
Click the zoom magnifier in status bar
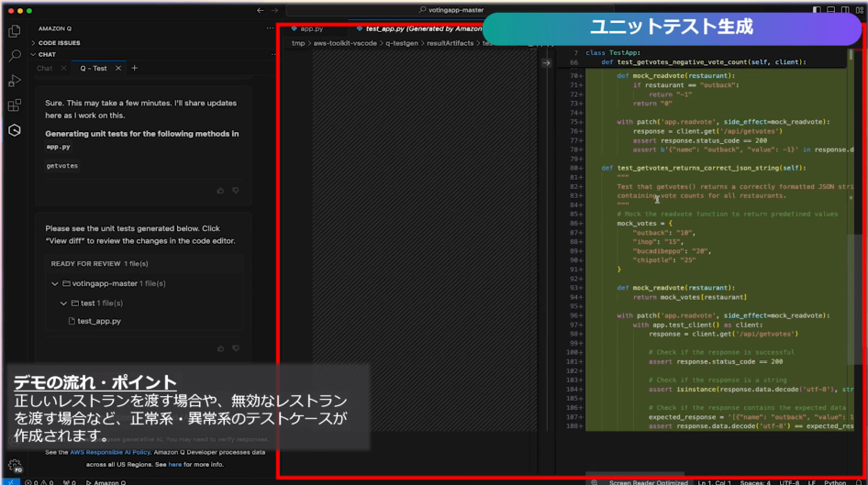click(594, 482)
